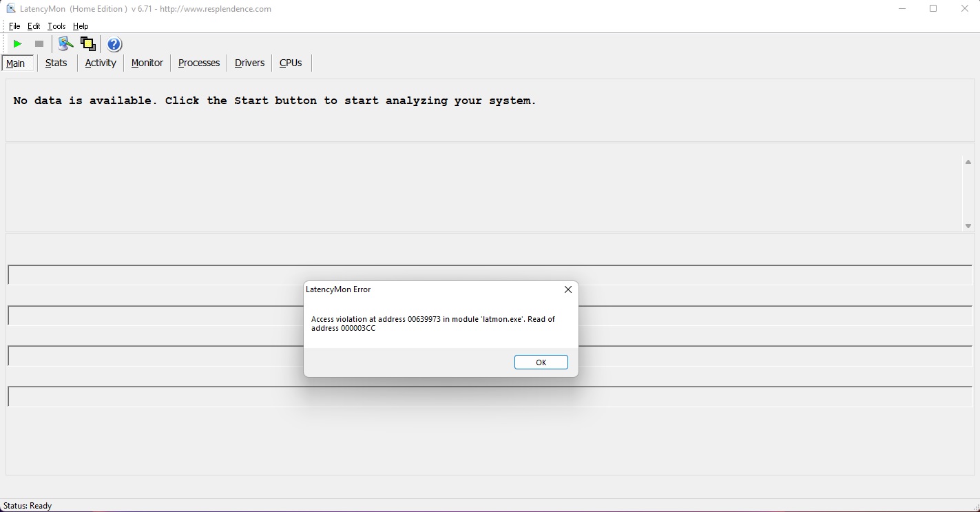Close the LatencyMon Error dialog with the X

point(568,289)
